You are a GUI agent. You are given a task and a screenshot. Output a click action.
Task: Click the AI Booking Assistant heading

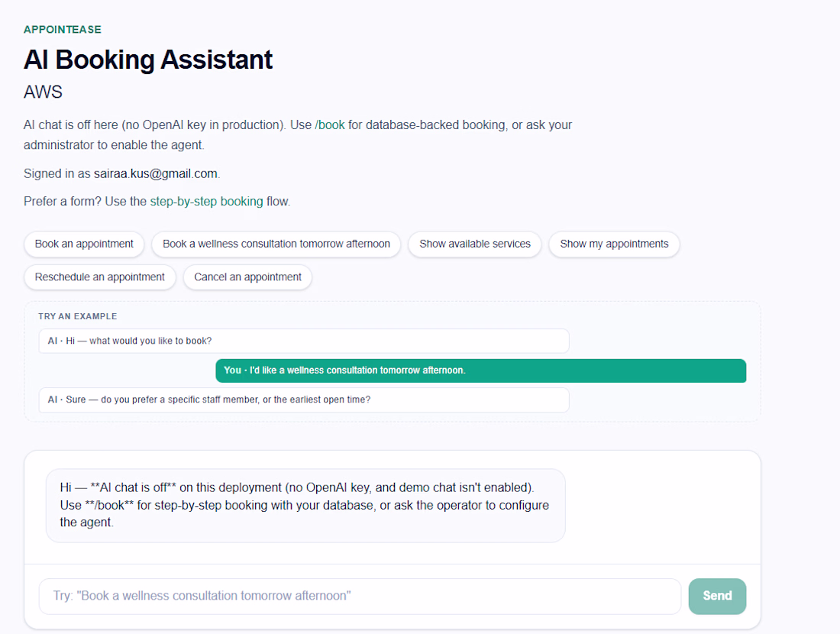click(148, 60)
